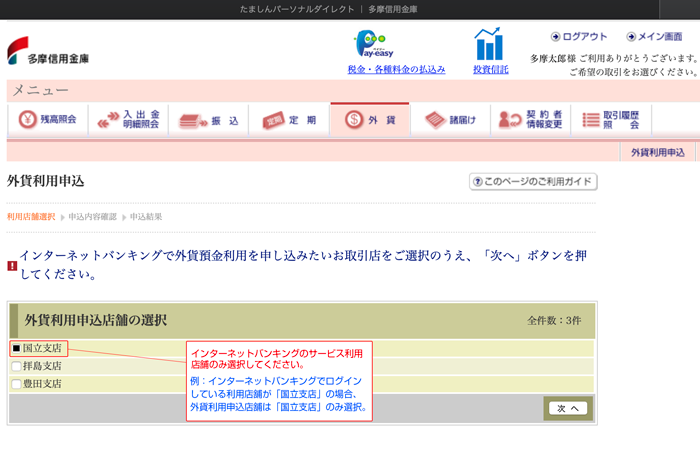Open the 取引履歴照会 history menu
Screen dimensions: 700x452
coord(611,120)
